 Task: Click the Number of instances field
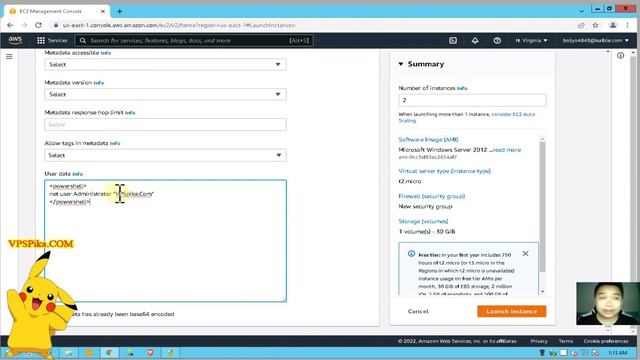(x=472, y=100)
